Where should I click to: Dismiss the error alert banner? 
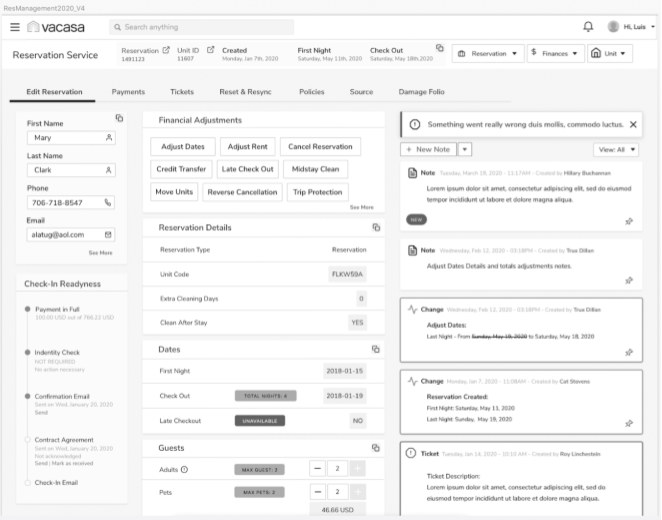coord(633,125)
